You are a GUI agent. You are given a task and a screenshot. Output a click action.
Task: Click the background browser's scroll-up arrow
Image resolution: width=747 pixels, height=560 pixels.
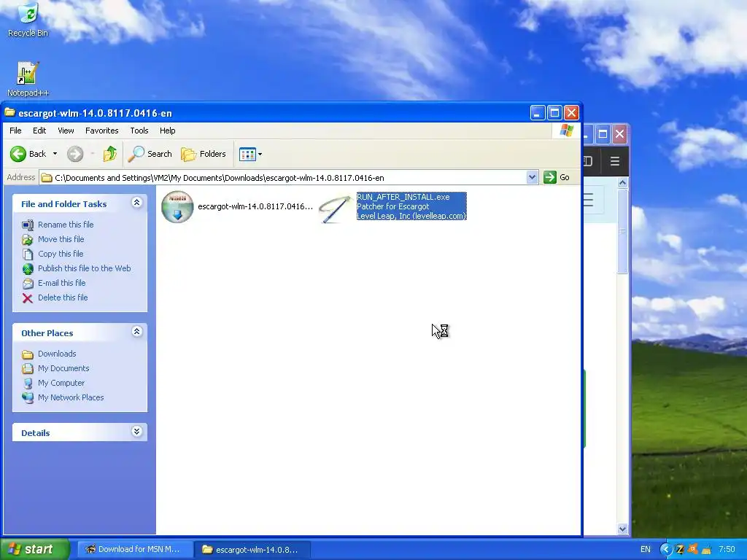click(x=623, y=182)
